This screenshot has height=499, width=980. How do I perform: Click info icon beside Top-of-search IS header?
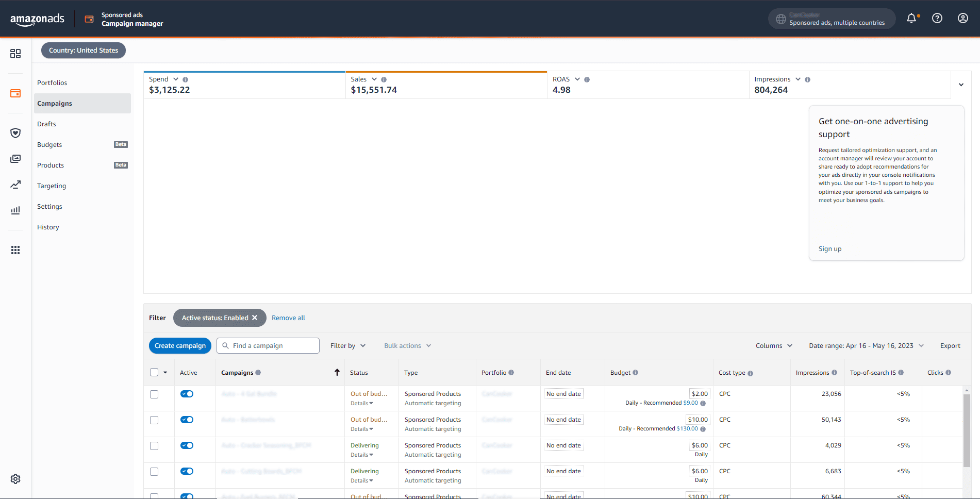coord(901,373)
